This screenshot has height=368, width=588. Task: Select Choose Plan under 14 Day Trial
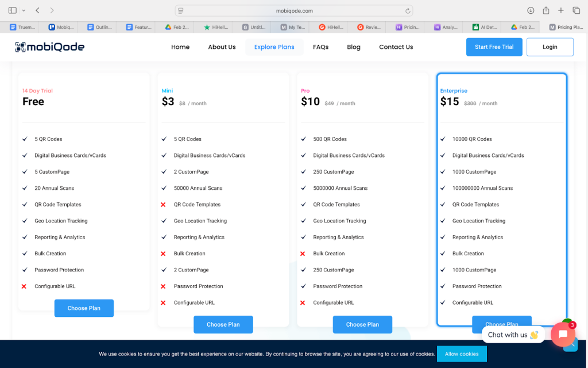click(x=84, y=308)
